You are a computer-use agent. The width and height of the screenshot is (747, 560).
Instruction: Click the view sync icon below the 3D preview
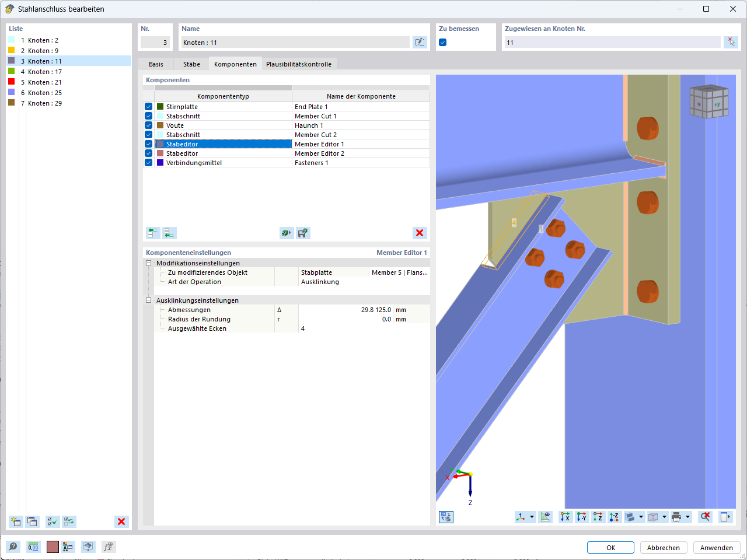[x=446, y=517]
